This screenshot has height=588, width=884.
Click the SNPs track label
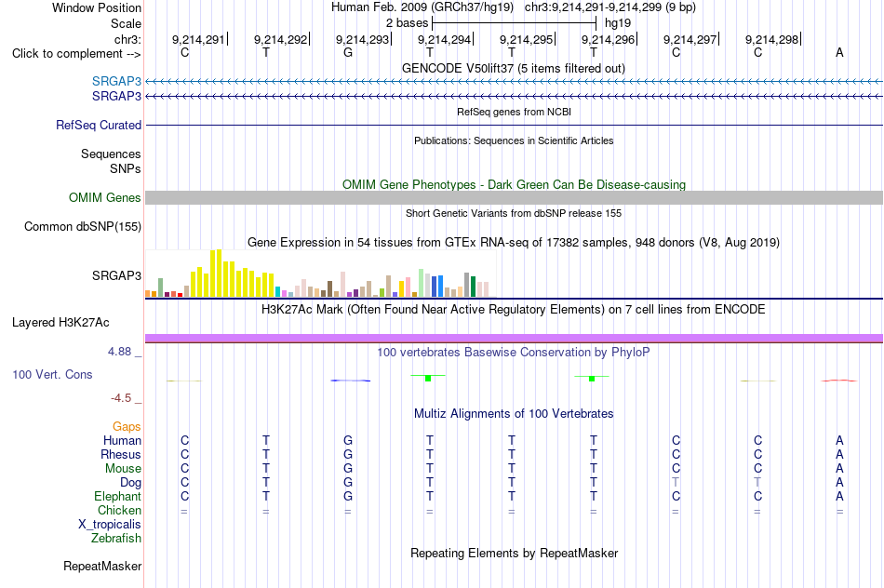click(126, 168)
